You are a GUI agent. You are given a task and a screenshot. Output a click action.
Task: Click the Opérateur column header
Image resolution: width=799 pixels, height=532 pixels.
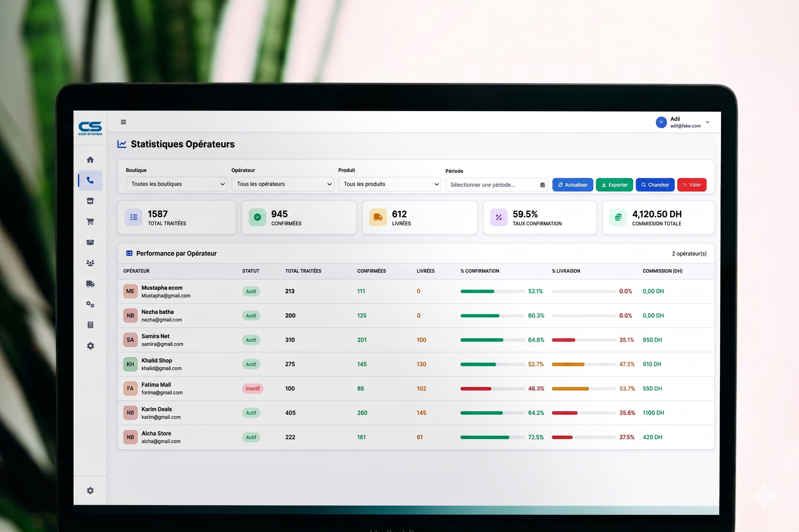click(137, 271)
